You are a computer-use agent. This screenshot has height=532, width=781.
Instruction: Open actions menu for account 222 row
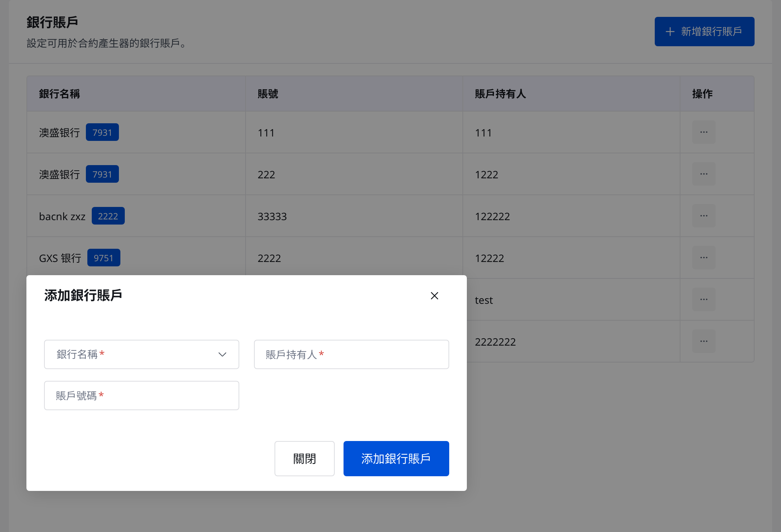point(704,174)
